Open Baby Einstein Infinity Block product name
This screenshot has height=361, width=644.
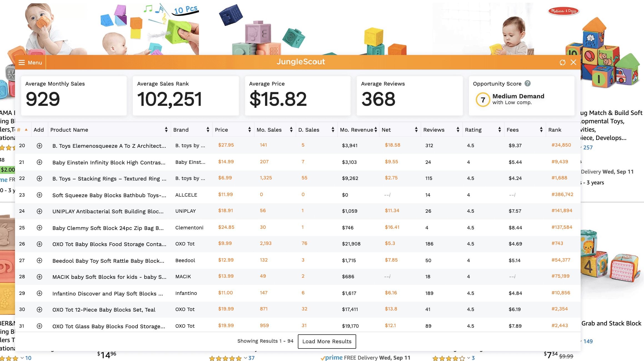coord(109,162)
